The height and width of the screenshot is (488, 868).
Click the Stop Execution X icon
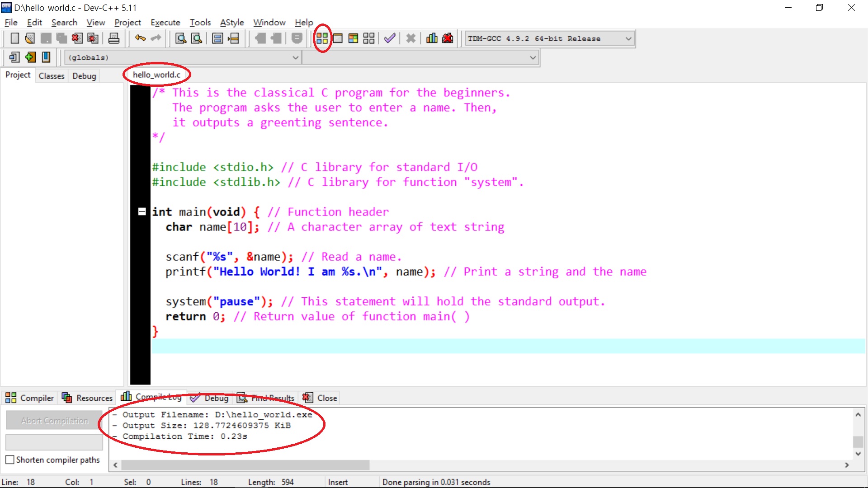pyautogui.click(x=410, y=38)
